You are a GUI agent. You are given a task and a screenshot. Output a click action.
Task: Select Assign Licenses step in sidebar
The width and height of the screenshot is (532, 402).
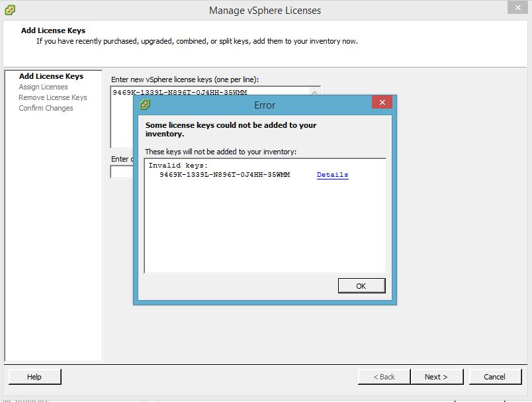pos(44,87)
